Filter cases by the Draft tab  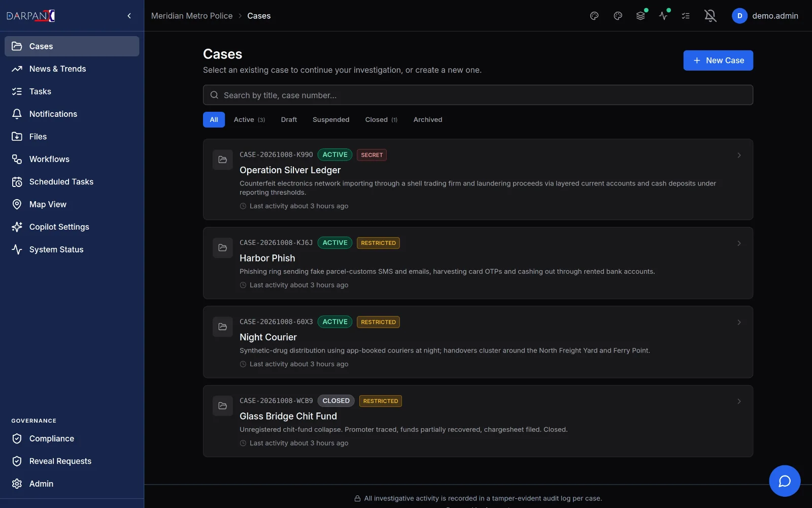[289, 119]
